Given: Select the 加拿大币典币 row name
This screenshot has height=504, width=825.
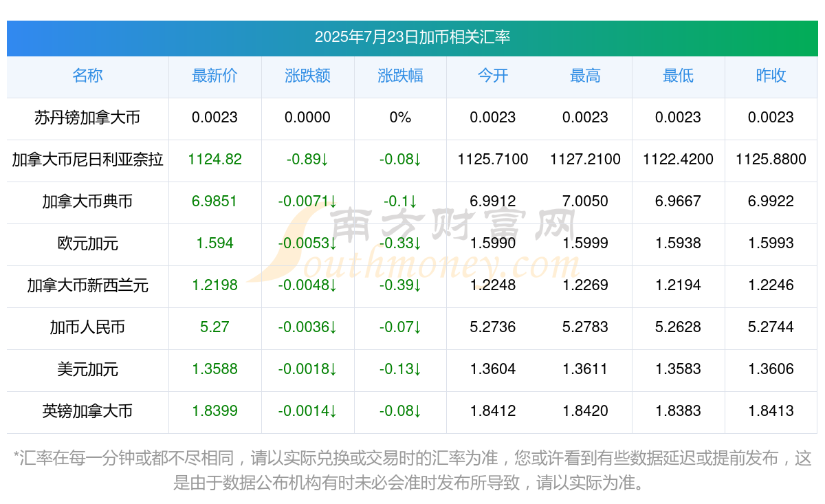Looking at the screenshot, I should [x=87, y=201].
